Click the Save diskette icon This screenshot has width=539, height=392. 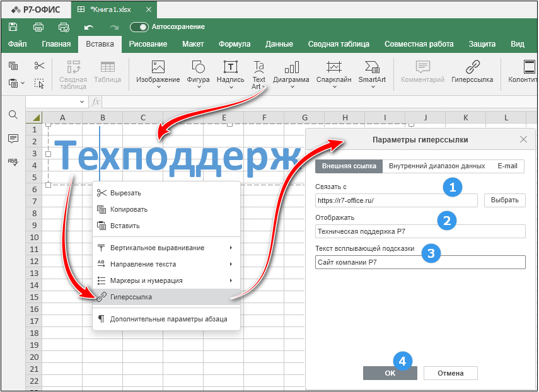13,27
